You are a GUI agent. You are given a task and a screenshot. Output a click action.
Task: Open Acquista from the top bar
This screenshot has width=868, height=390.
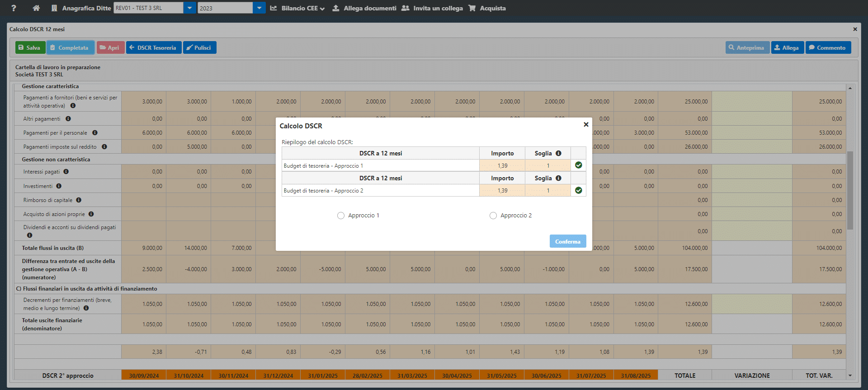[487, 8]
